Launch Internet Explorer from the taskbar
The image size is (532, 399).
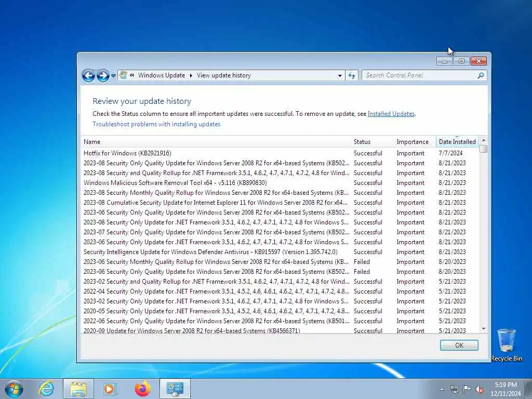46,389
